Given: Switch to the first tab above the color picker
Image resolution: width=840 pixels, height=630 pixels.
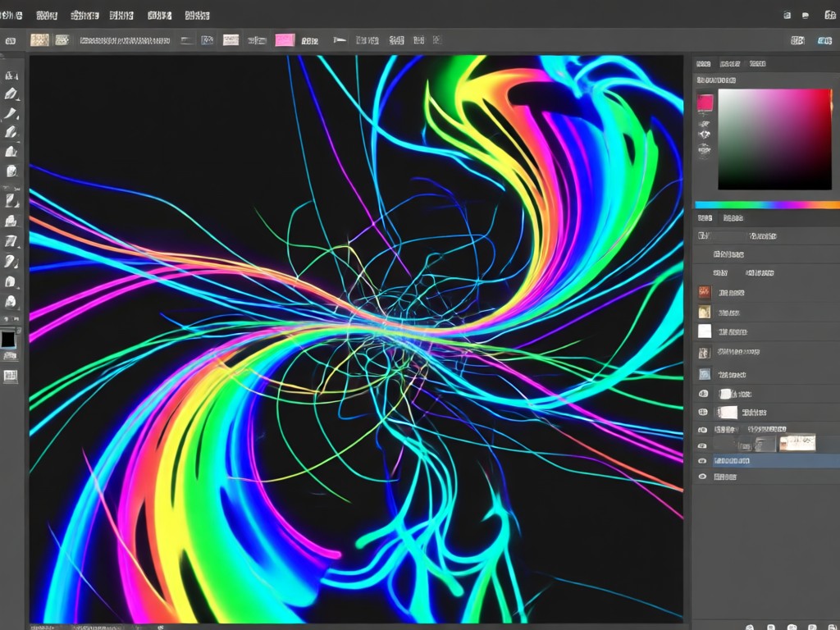Looking at the screenshot, I should point(703,64).
